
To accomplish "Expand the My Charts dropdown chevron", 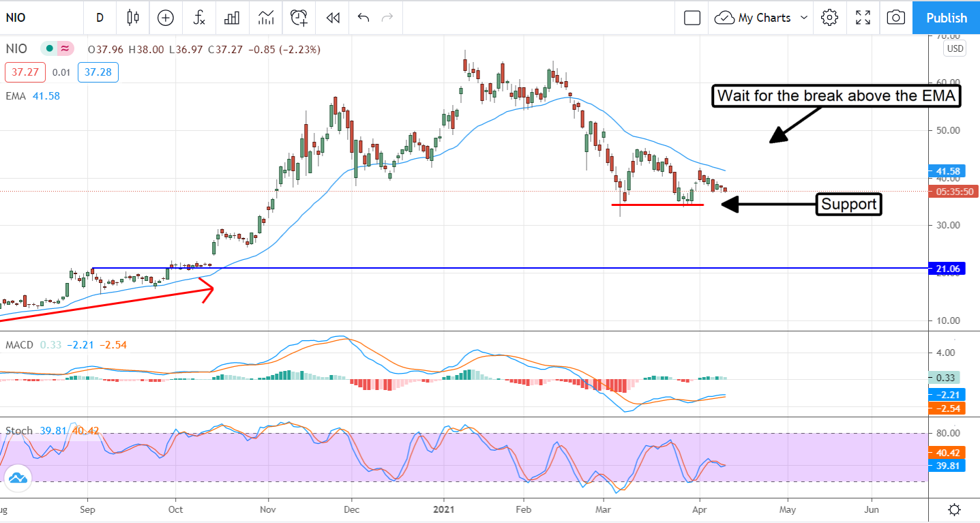I will (803, 18).
